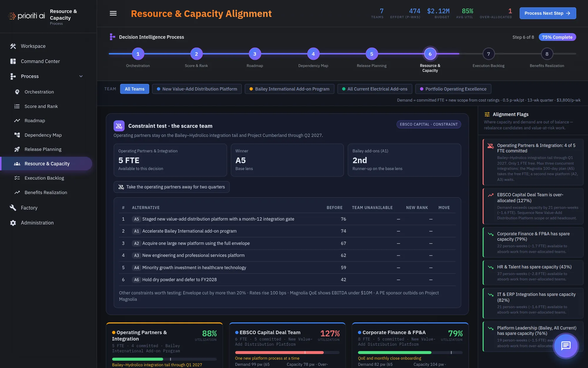Take the operating partners away for two quarters
588x368 pixels.
coord(171,187)
